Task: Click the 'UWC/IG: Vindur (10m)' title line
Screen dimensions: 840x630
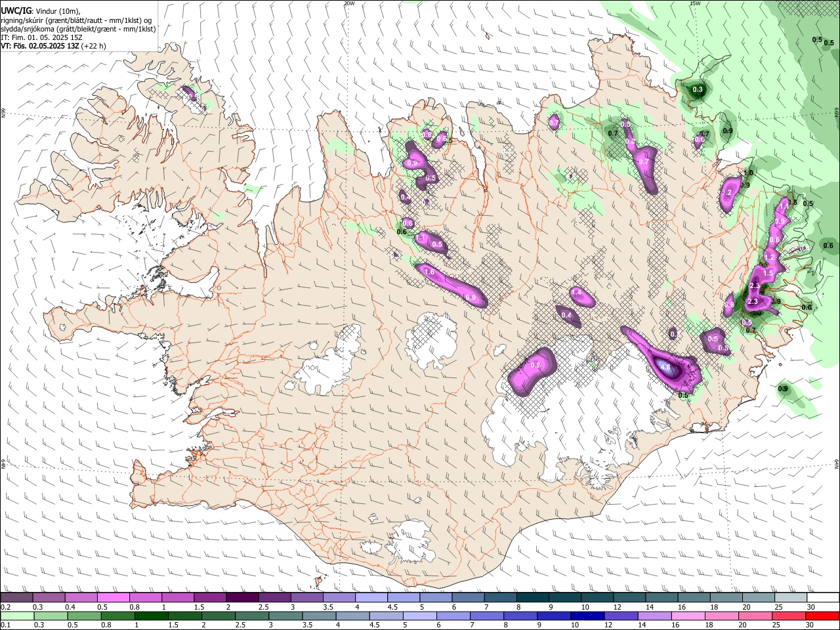Action: (41, 11)
